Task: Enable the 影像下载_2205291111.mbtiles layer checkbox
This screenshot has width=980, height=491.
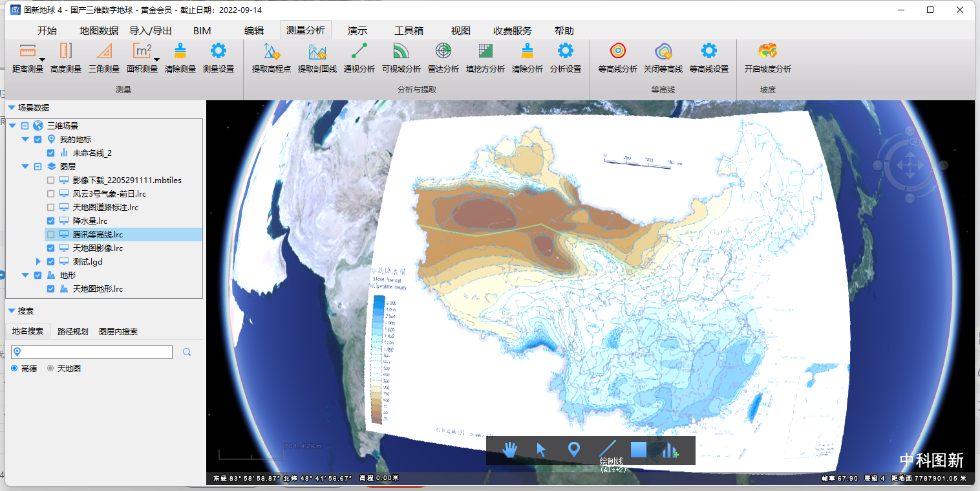Action: click(51, 180)
